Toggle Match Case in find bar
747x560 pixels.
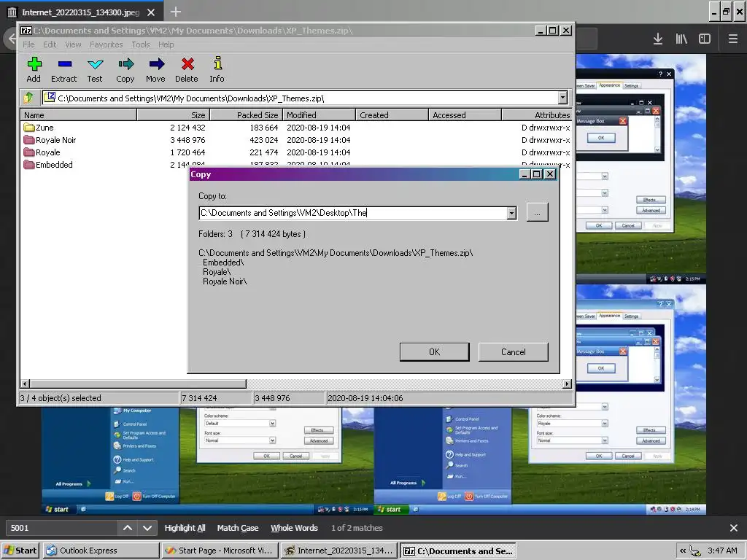coord(238,528)
